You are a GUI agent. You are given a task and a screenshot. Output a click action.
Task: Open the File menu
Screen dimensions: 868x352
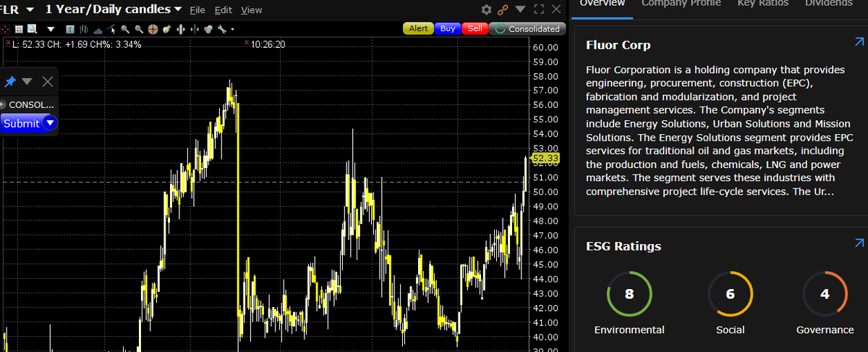point(197,10)
